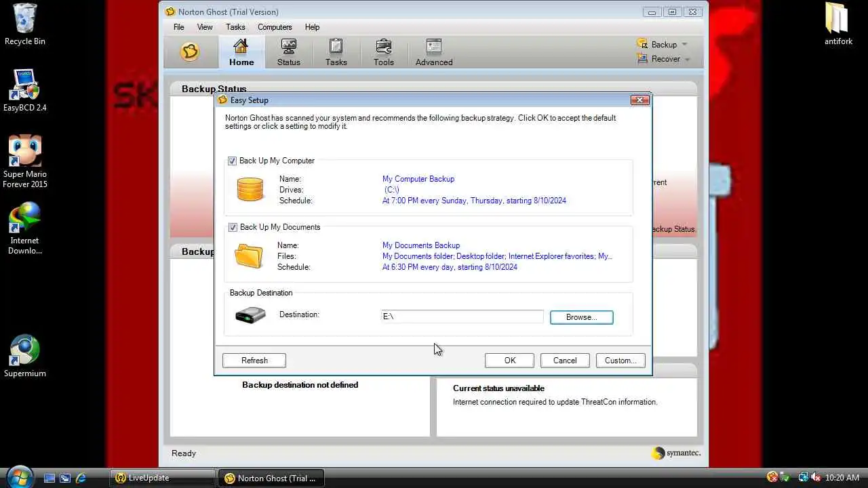Open the Computers menu
Screen dimensions: 868x488
pos(275,27)
